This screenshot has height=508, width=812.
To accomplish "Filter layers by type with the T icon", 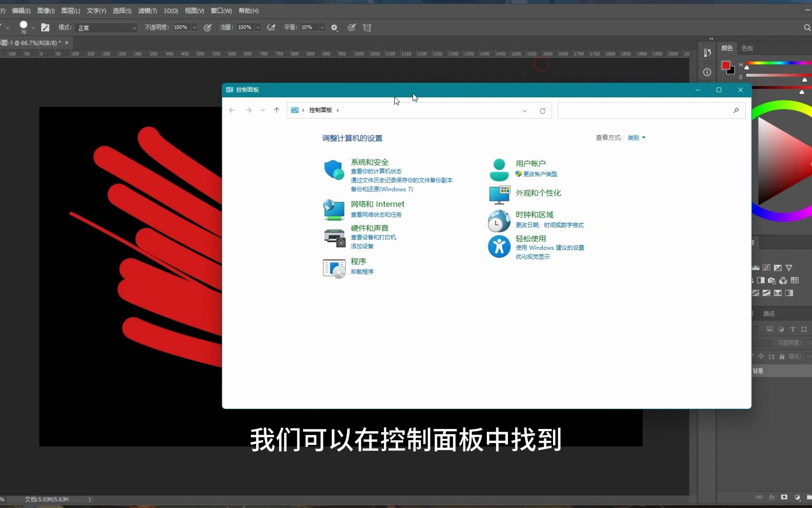I will coord(792,329).
